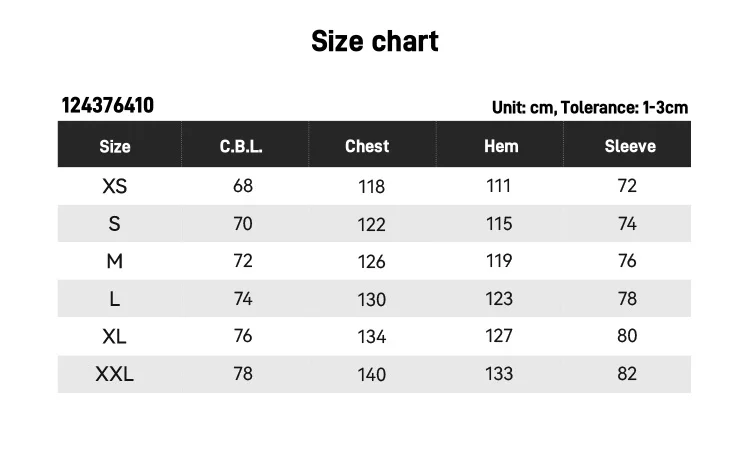
Task: Select the C.B.L. column header
Action: 241,146
